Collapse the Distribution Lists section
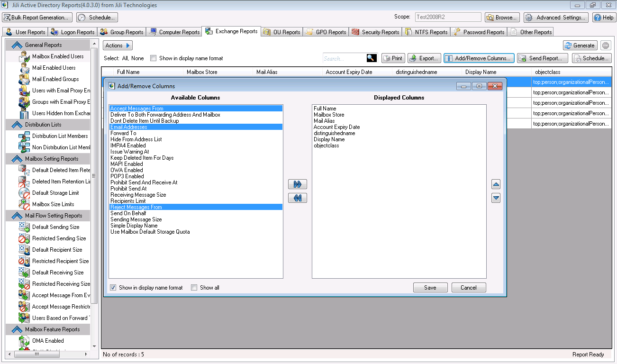The height and width of the screenshot is (364, 617). pyautogui.click(x=17, y=125)
